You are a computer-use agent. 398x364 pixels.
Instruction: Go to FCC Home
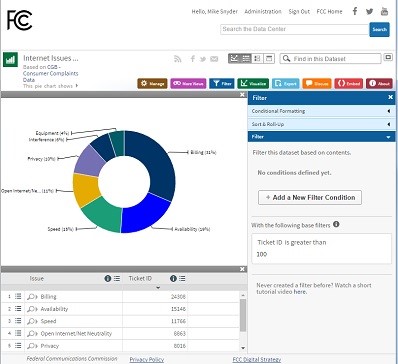[329, 11]
